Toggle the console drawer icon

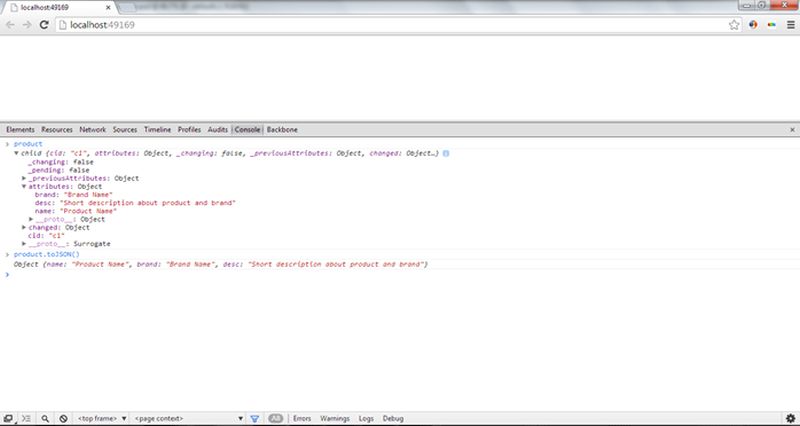[x=26, y=418]
